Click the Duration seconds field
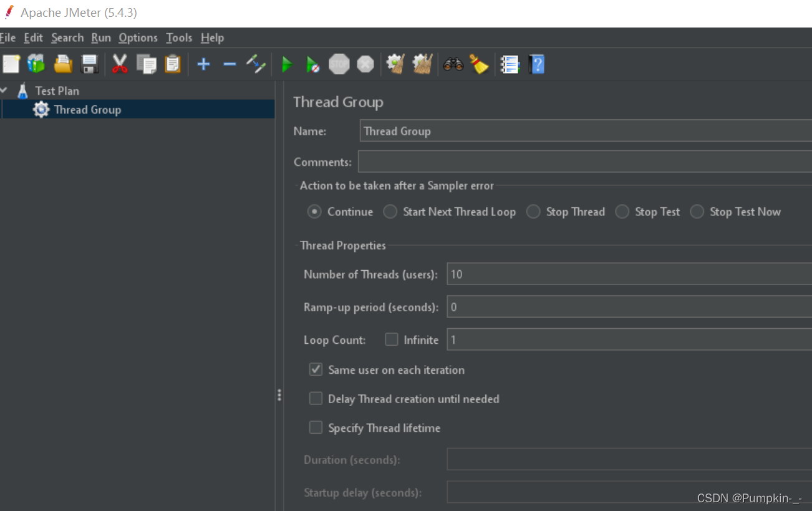The width and height of the screenshot is (812, 511). (x=629, y=460)
